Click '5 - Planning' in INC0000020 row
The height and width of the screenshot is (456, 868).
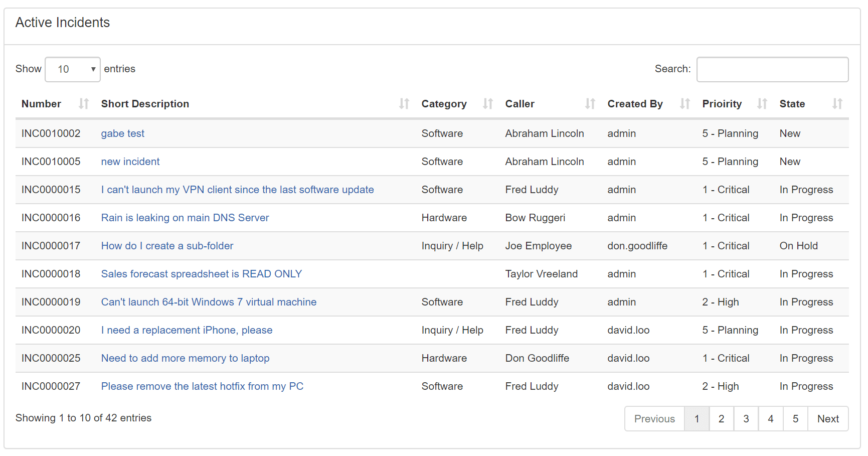click(x=730, y=330)
